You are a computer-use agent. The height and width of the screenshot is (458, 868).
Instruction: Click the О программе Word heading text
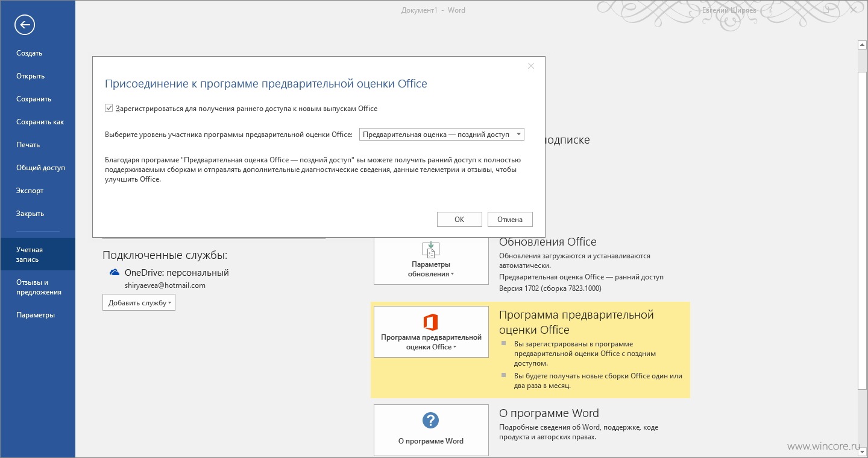click(549, 413)
